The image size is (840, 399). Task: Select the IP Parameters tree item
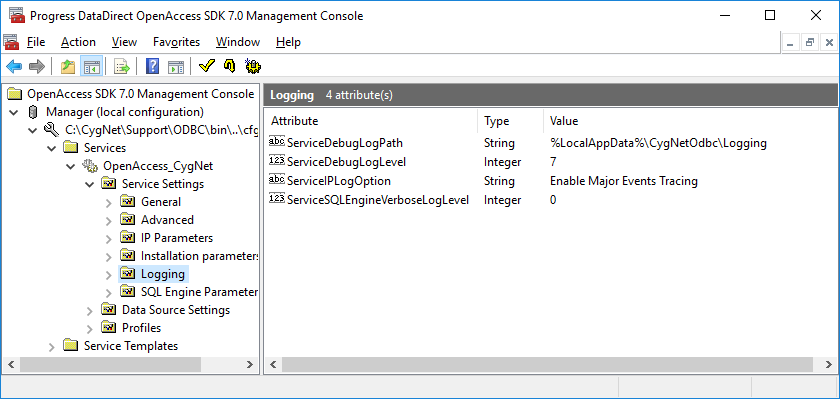pyautogui.click(x=177, y=238)
